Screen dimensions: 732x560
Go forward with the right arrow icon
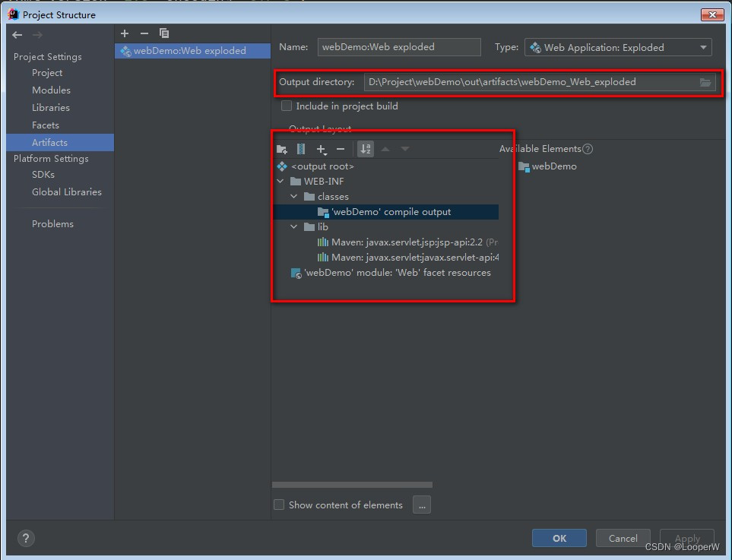coord(37,35)
